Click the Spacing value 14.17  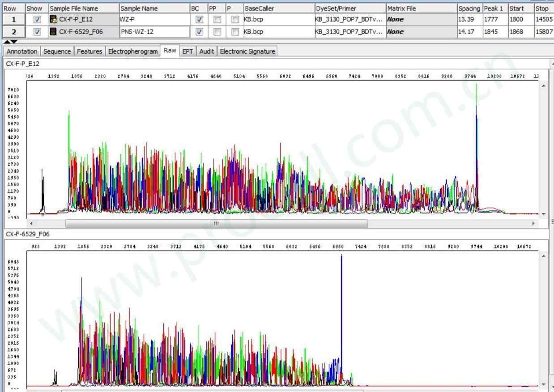click(469, 32)
